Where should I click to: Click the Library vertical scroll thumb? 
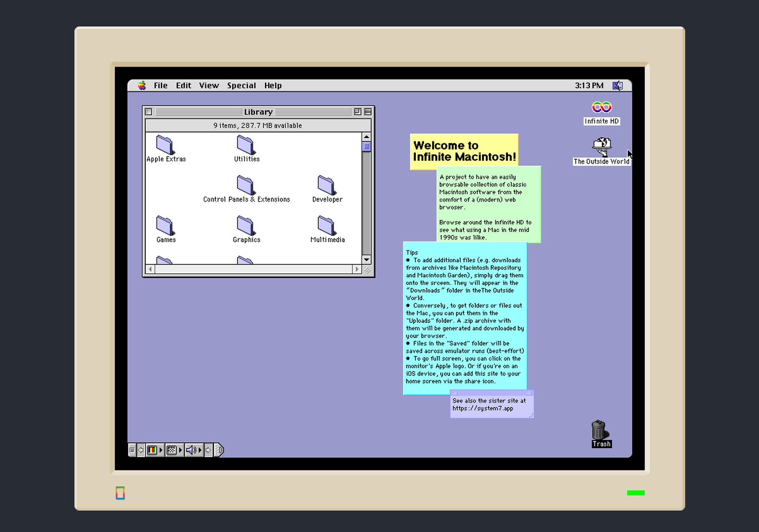[x=366, y=146]
